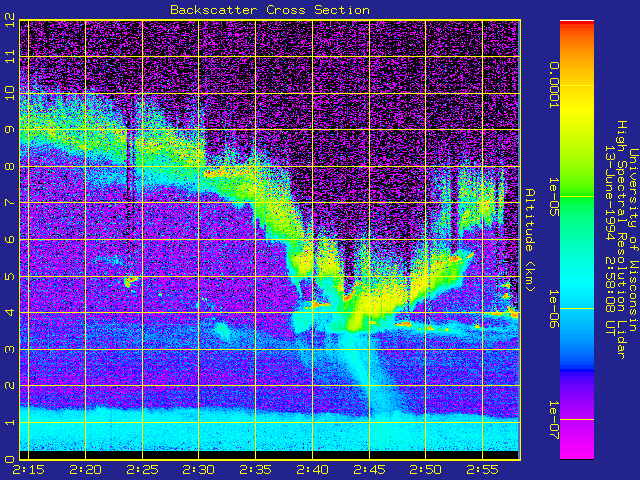Click the 2:15 time axis label
The image size is (640, 480).
28,470
